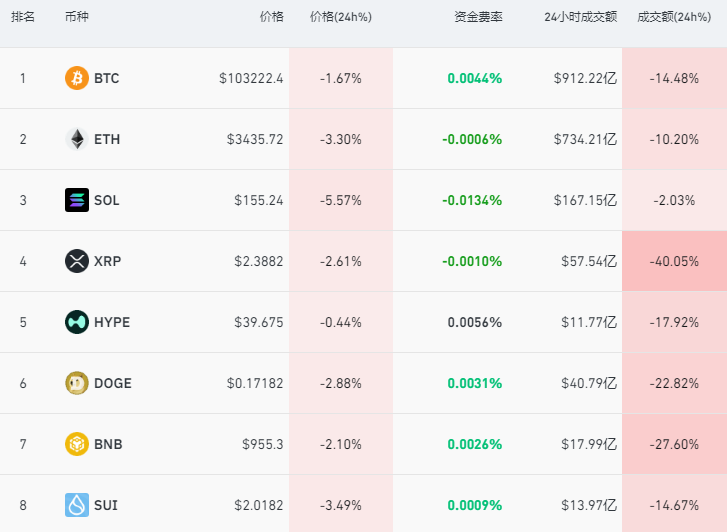Click the Dogecoin icon

coord(77,383)
